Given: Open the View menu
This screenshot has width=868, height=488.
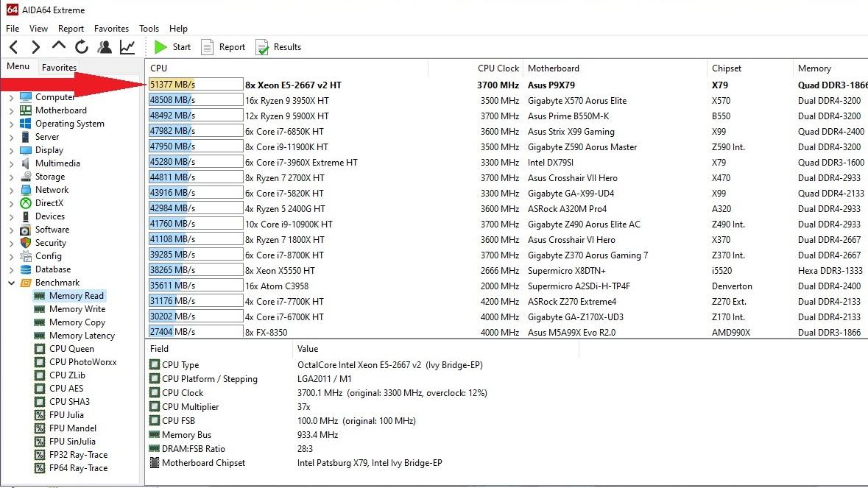Looking at the screenshot, I should pos(39,28).
